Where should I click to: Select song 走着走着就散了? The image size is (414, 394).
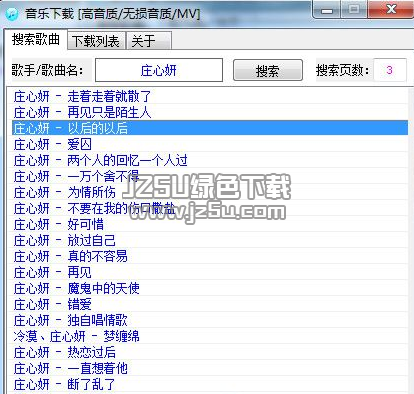(x=210, y=97)
